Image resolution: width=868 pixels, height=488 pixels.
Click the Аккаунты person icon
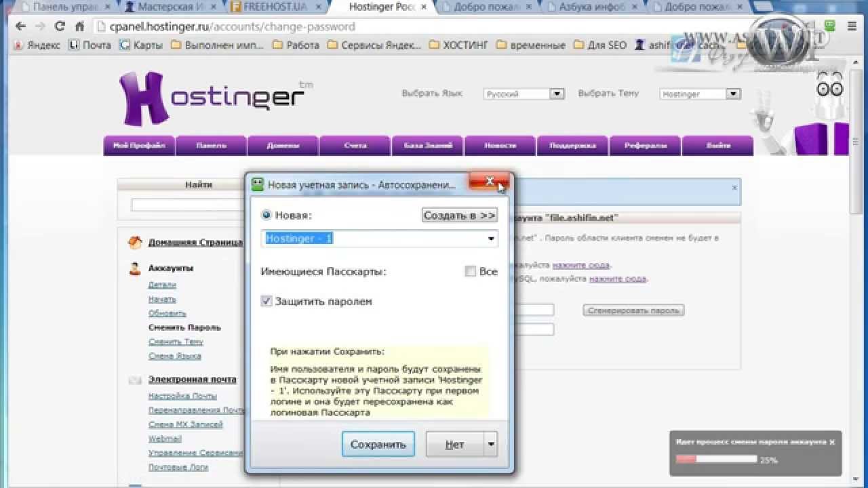pyautogui.click(x=135, y=268)
